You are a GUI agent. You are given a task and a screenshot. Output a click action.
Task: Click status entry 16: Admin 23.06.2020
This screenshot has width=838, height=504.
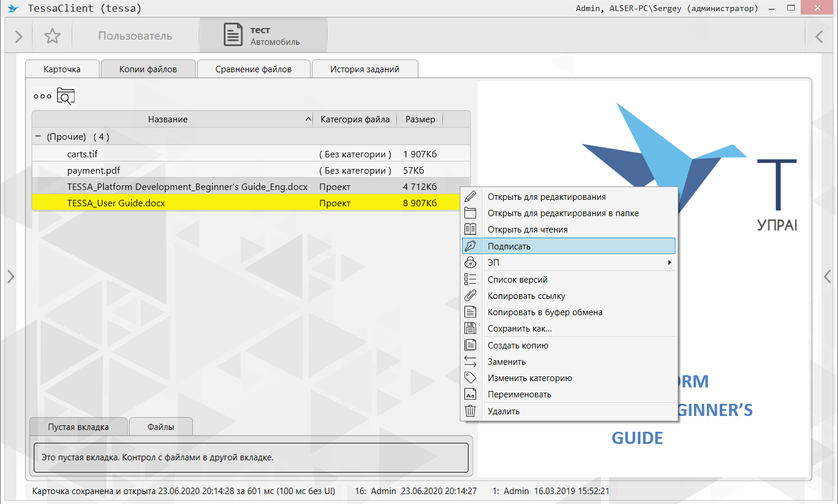(416, 491)
